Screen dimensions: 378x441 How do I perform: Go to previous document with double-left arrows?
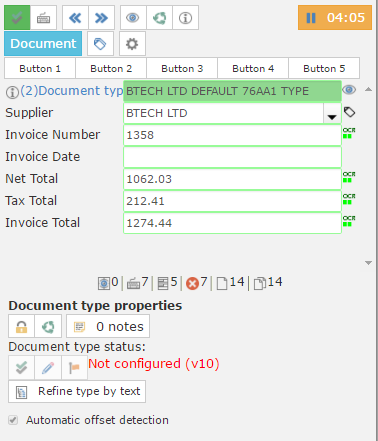click(x=75, y=18)
